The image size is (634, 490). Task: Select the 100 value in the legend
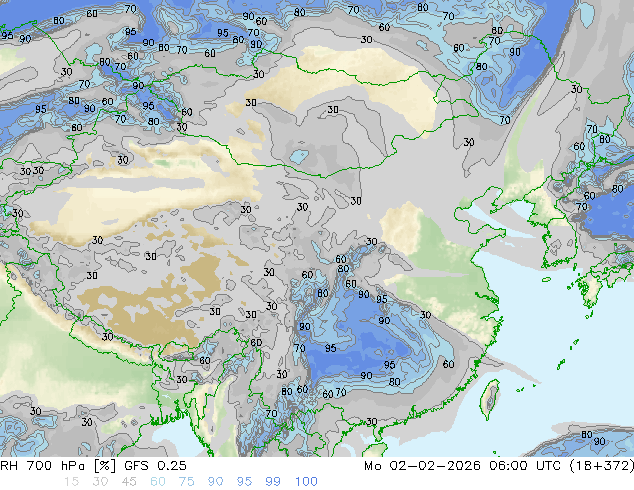pyautogui.click(x=306, y=482)
